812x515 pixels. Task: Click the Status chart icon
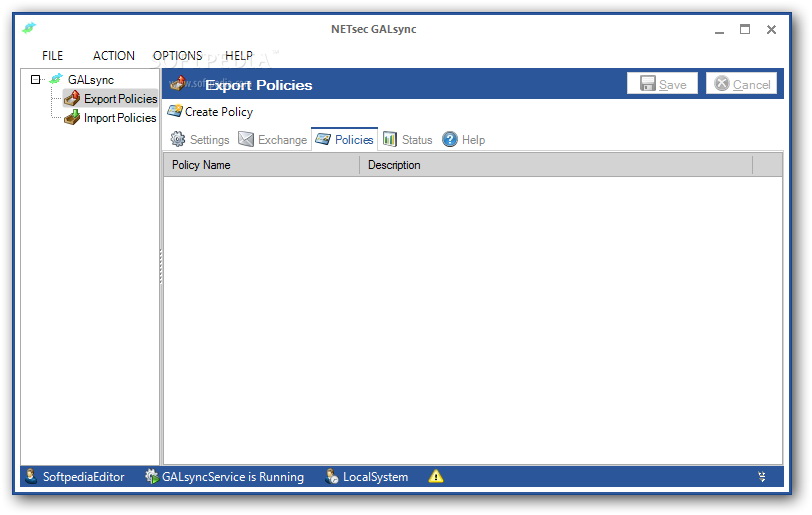point(389,139)
